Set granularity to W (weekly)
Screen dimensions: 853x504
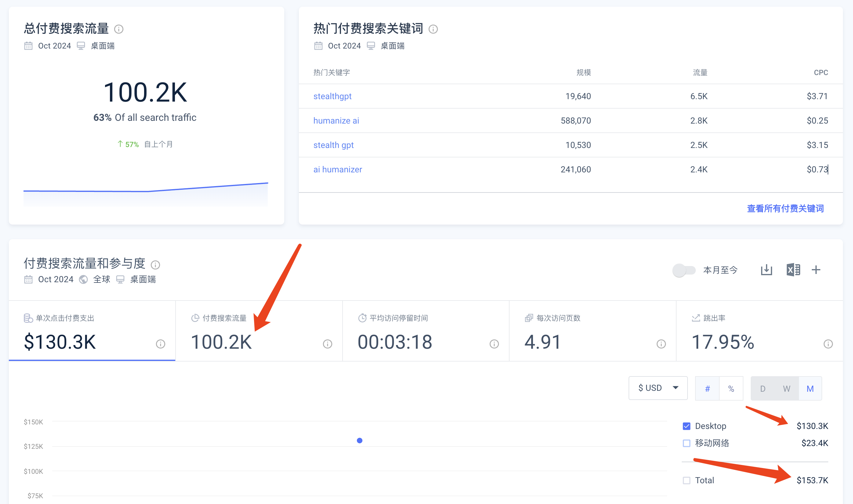(786, 389)
